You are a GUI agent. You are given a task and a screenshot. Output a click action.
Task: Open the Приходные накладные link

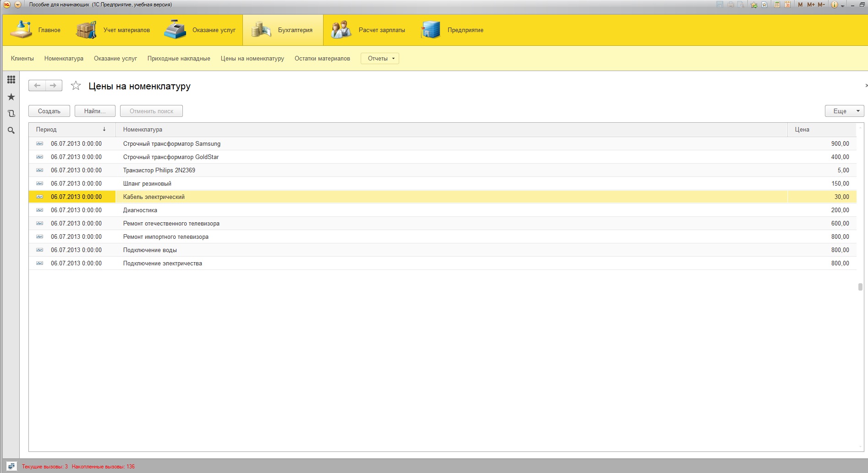(x=179, y=58)
